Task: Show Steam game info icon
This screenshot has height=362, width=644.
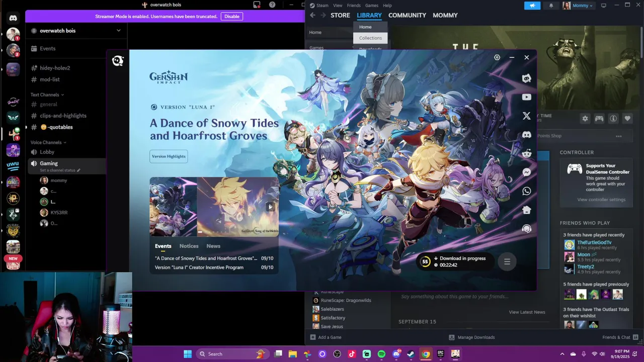Action: click(613, 119)
